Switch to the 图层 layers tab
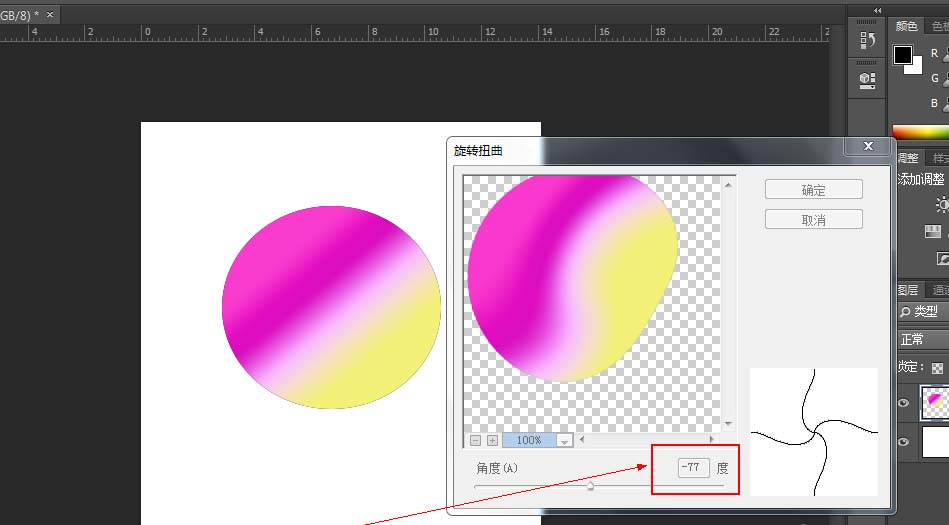The height and width of the screenshot is (525, 949). coord(907,290)
